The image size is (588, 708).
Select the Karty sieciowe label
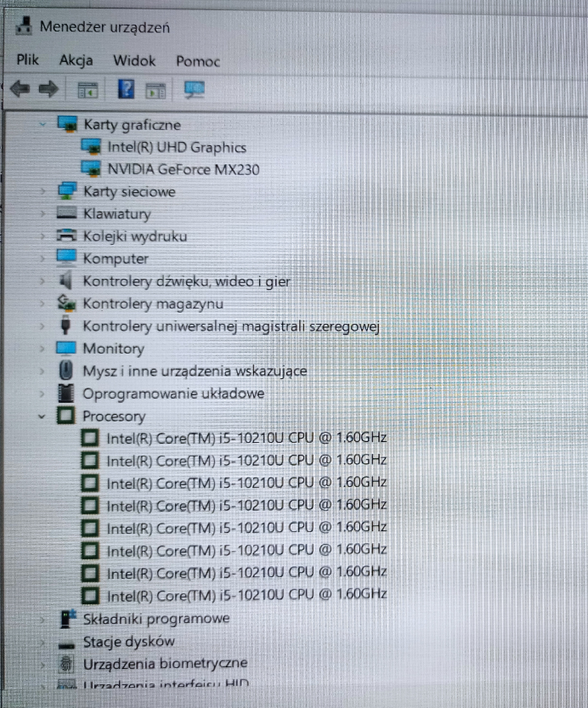coord(129,192)
